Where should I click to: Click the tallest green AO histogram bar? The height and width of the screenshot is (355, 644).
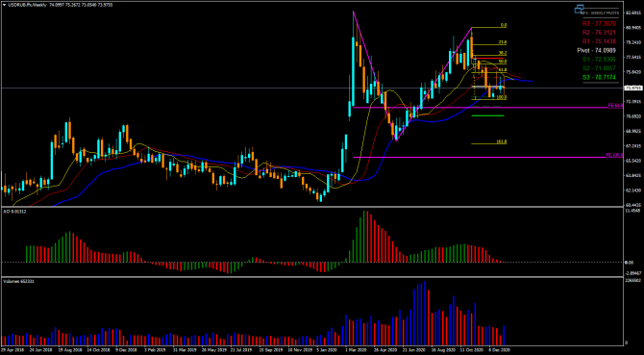(x=363, y=237)
